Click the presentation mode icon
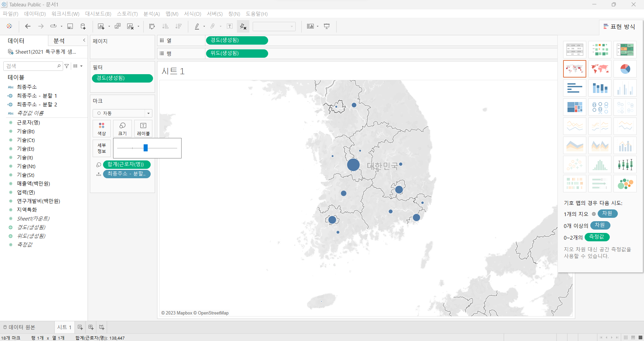This screenshot has height=341, width=644. [x=327, y=26]
